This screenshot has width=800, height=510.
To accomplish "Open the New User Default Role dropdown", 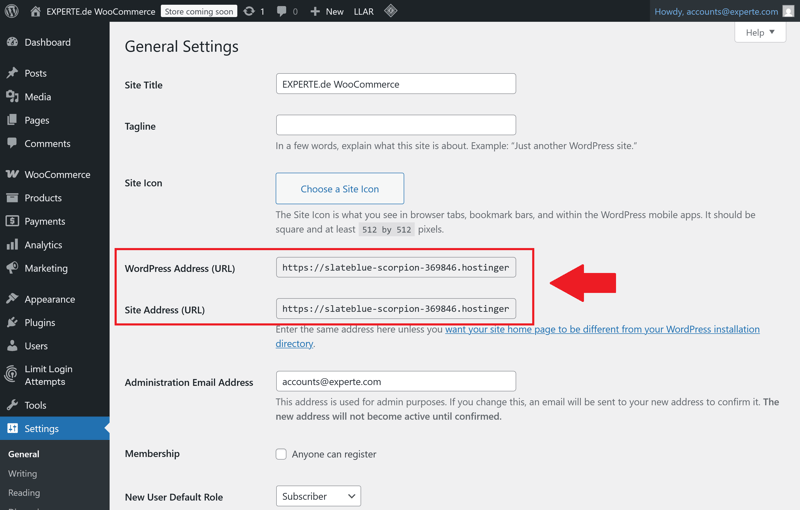I will coord(318,496).
